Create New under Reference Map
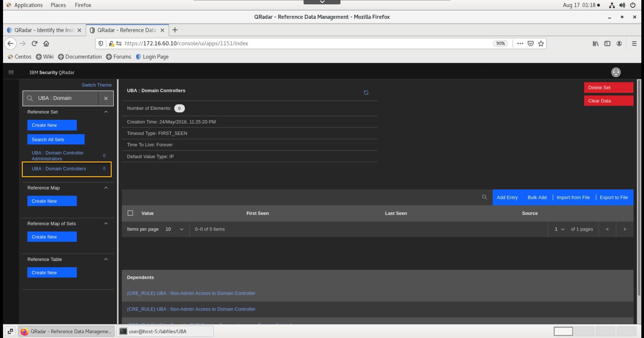 click(x=52, y=201)
